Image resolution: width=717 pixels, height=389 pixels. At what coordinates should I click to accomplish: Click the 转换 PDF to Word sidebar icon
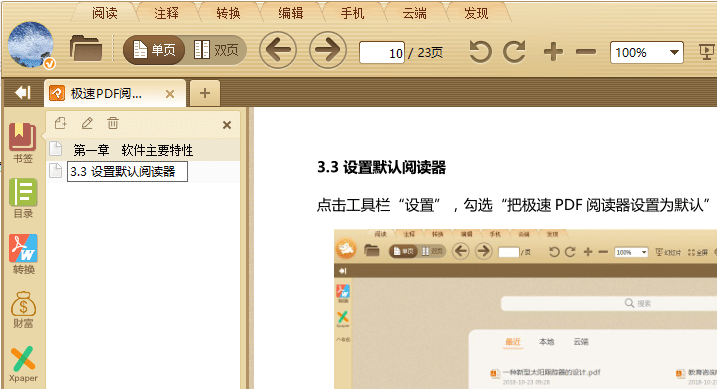(x=23, y=254)
